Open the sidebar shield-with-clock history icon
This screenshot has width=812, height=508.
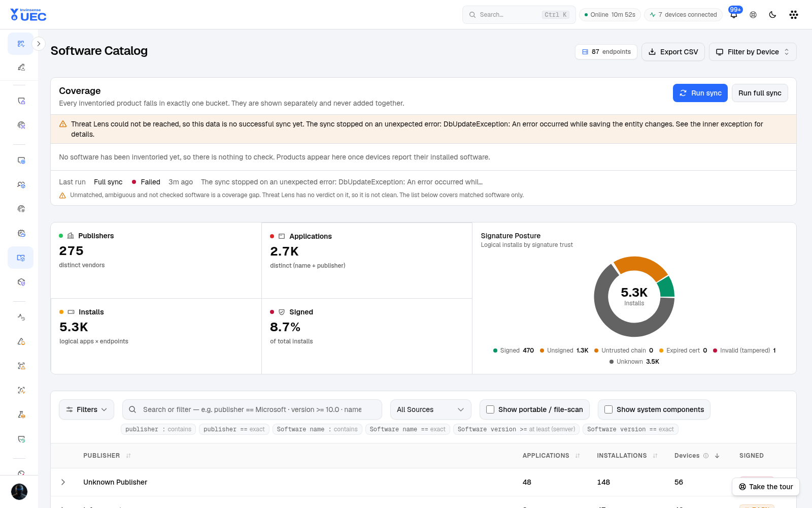tap(21, 439)
